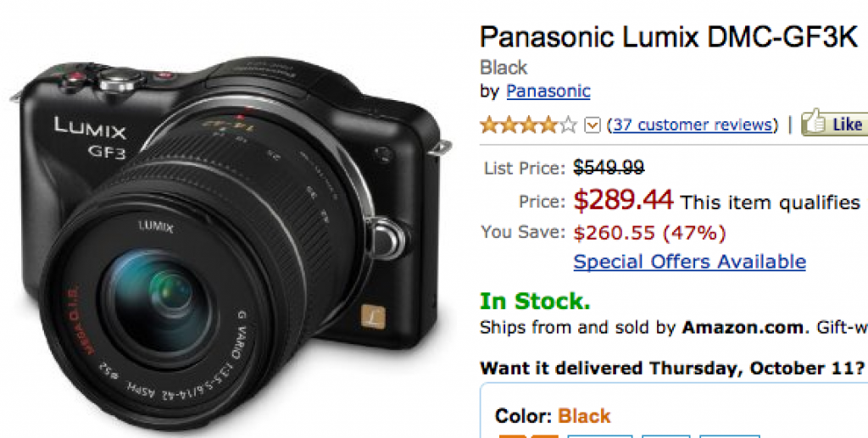
Task: Click the 'Color: Black' label
Action: [553, 416]
